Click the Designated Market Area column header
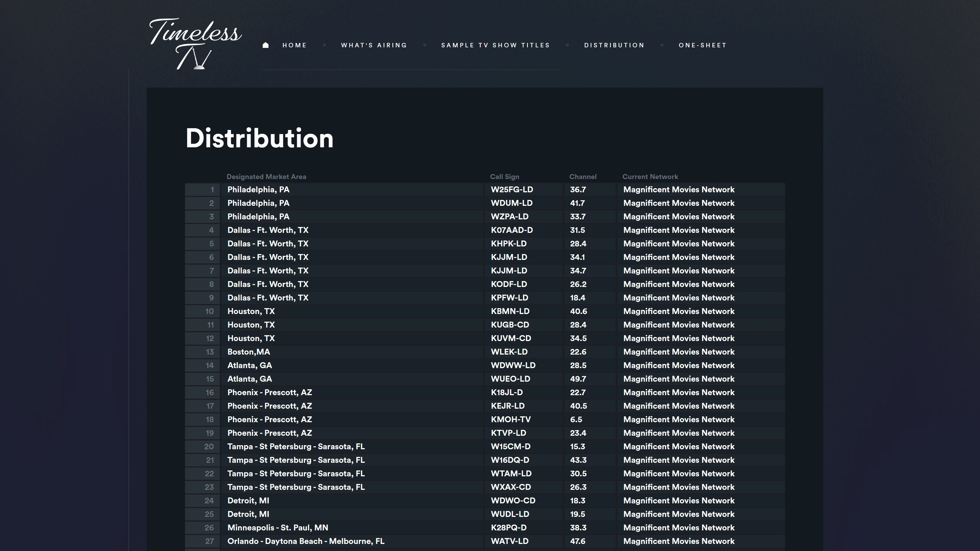 pos(266,177)
